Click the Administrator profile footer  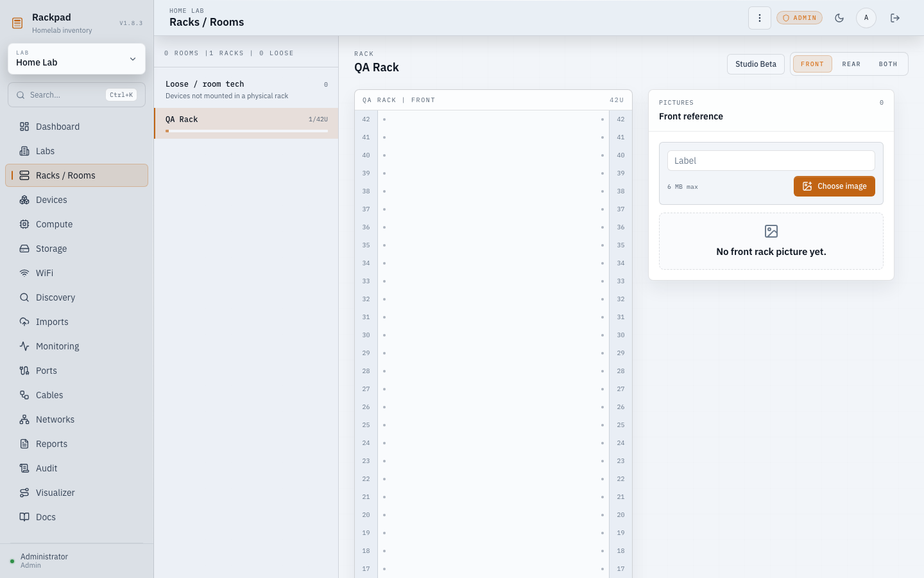tap(77, 561)
